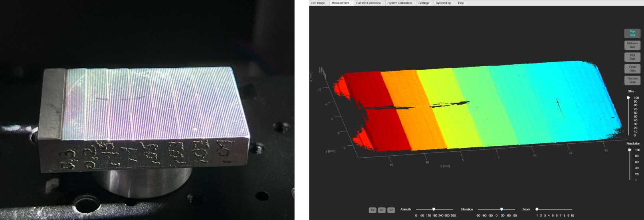Select the Measurement tab
Viewport: 644px width, 220px height.
click(340, 3)
